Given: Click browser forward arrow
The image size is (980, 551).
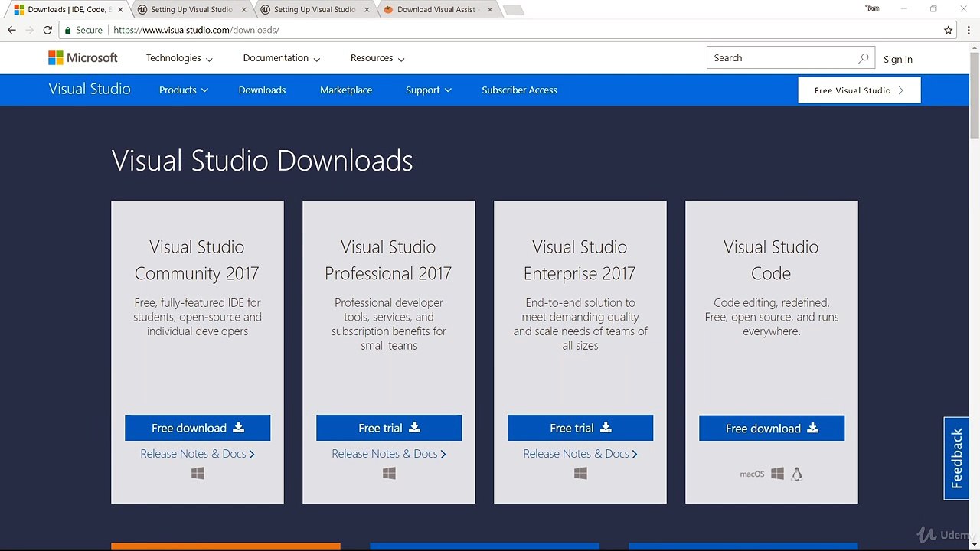Looking at the screenshot, I should click(29, 30).
